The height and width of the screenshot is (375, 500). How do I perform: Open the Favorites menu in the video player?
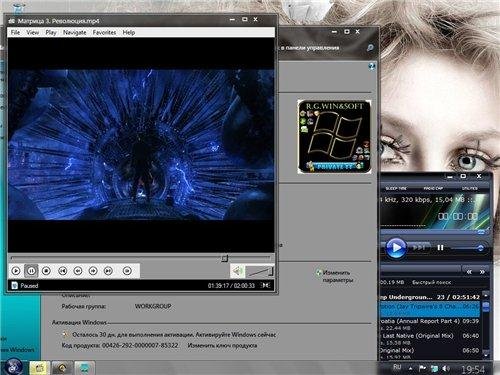click(104, 32)
